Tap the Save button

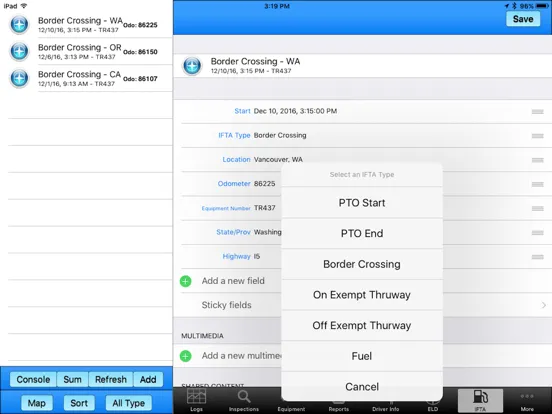(523, 19)
